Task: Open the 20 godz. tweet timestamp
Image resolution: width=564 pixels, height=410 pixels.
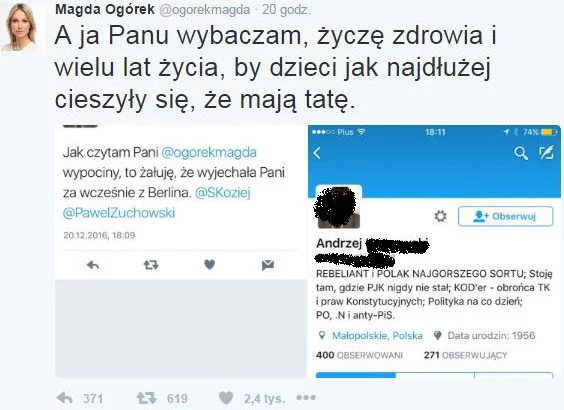Action: [x=286, y=10]
